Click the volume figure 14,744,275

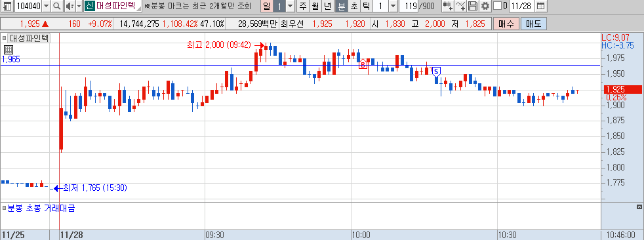click(x=139, y=24)
